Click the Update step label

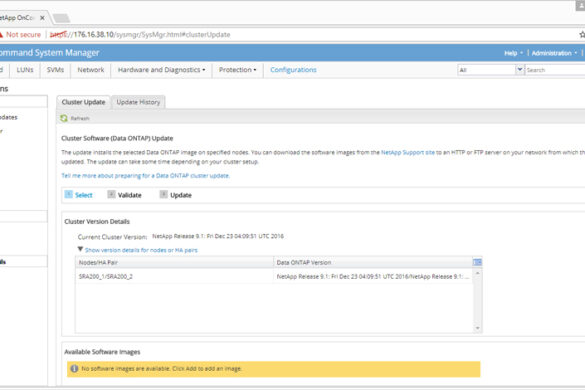pos(181,195)
